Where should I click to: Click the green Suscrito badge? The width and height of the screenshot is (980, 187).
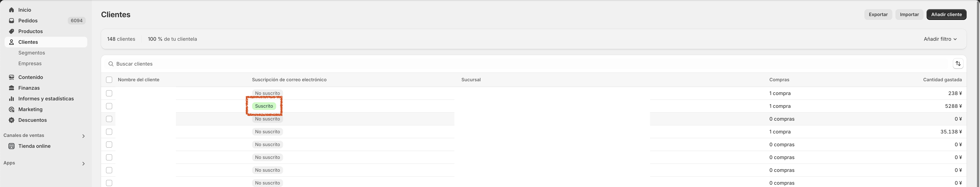coord(264,106)
